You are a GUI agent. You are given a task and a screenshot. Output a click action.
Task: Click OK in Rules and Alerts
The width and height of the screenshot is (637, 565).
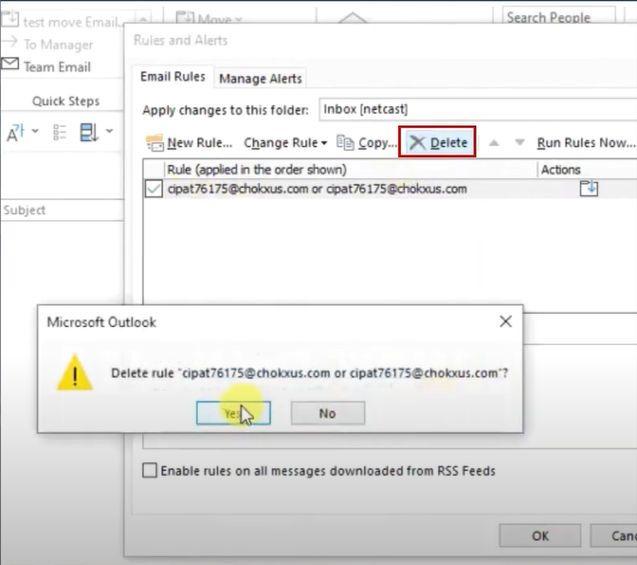pyautogui.click(x=540, y=536)
